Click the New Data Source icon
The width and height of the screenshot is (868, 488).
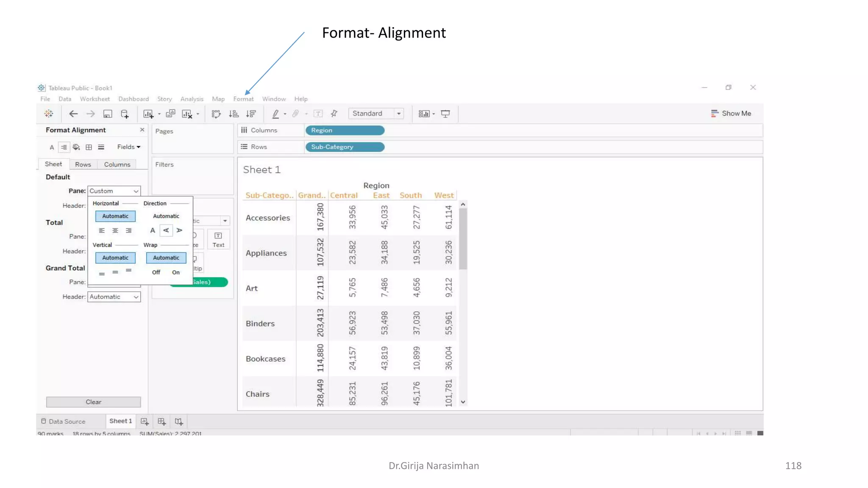click(125, 114)
